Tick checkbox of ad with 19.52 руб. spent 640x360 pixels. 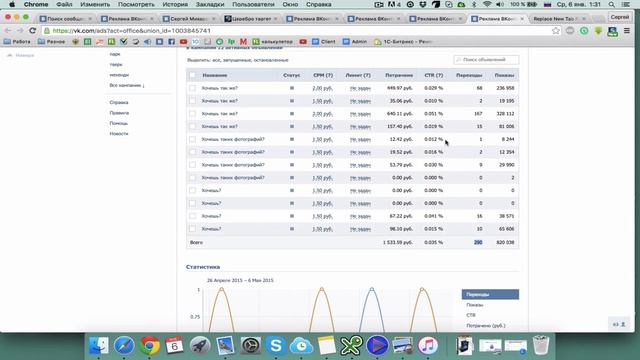(x=192, y=152)
